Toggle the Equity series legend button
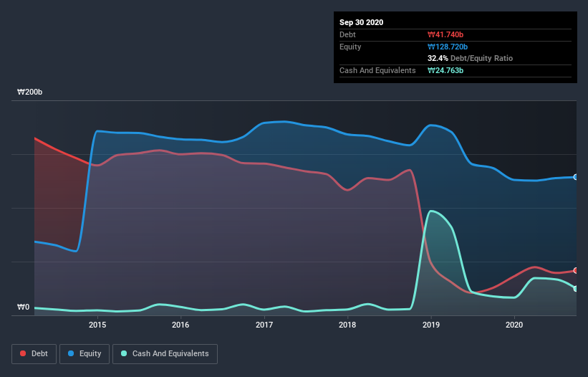The height and width of the screenshot is (377, 588). coord(85,354)
